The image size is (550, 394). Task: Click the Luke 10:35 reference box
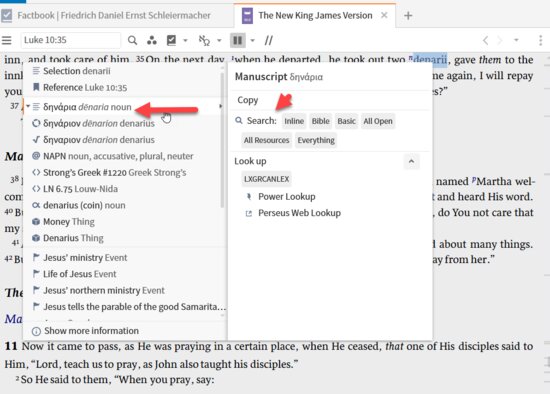[x=71, y=40]
